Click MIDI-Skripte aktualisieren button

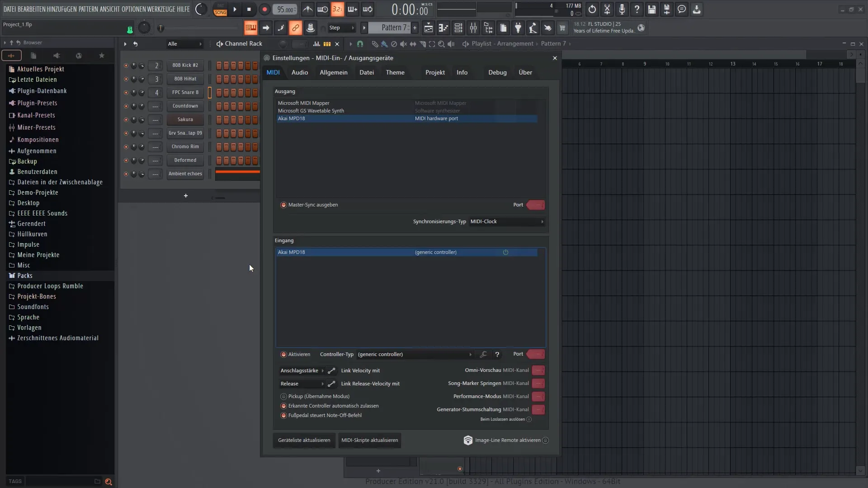click(x=370, y=440)
